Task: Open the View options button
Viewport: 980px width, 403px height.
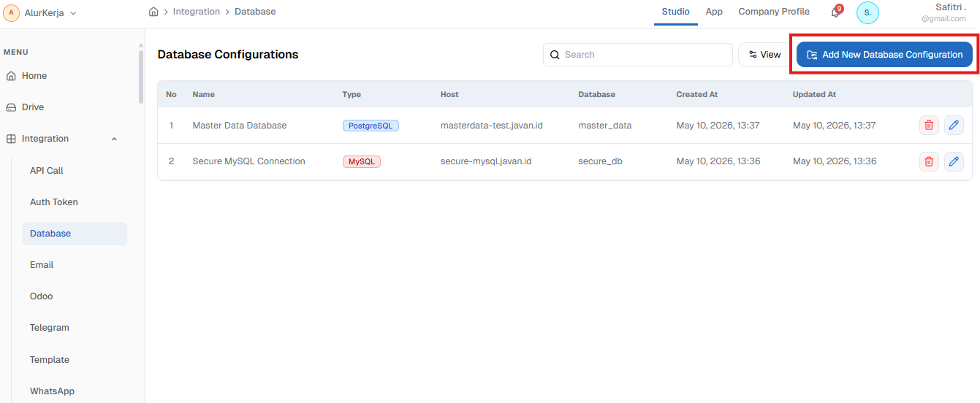Action: point(764,55)
